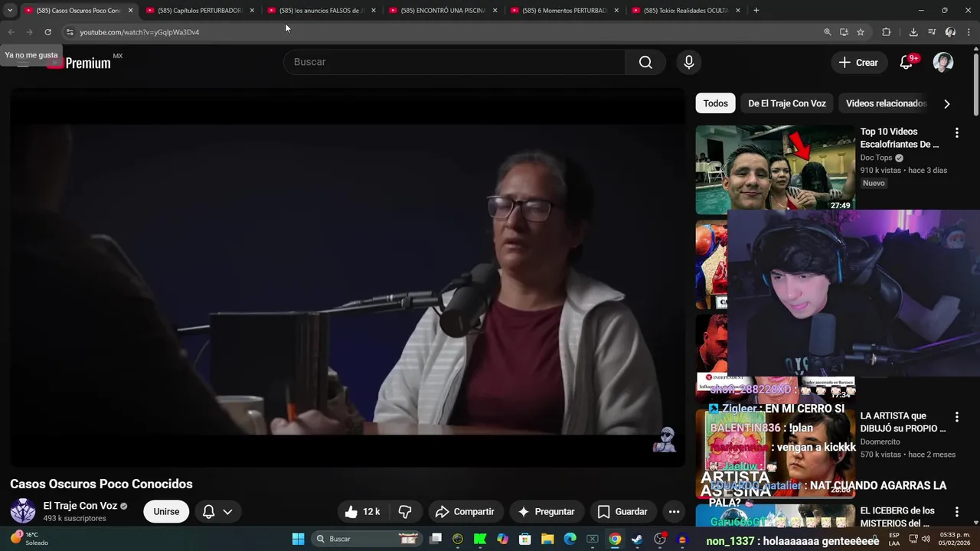Click into the YouTube Buscar search field
This screenshot has height=551, width=980.
[x=455, y=62]
